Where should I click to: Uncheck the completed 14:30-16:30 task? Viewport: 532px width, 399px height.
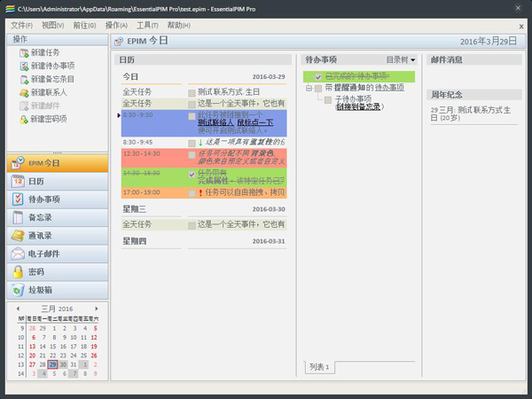pyautogui.click(x=192, y=174)
